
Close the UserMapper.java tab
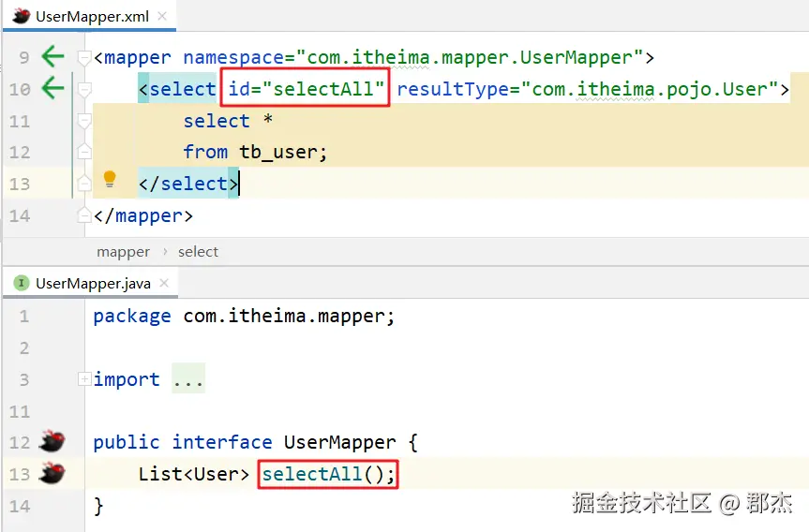coord(164,283)
